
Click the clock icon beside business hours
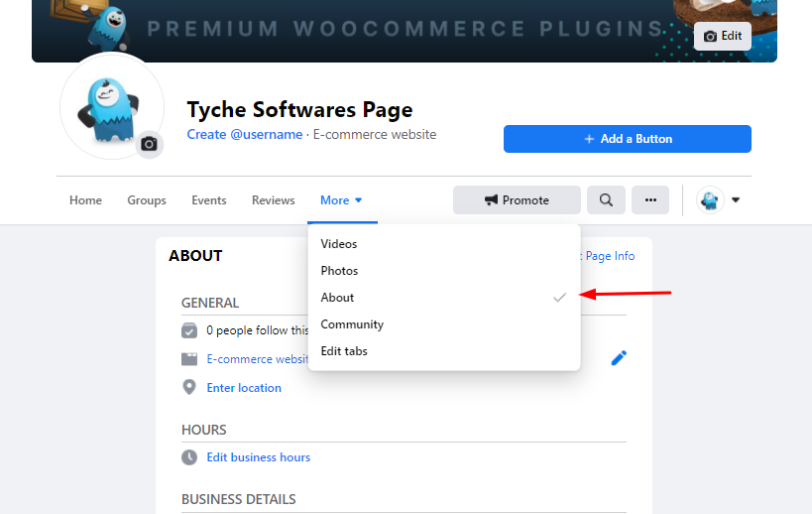[x=189, y=457]
